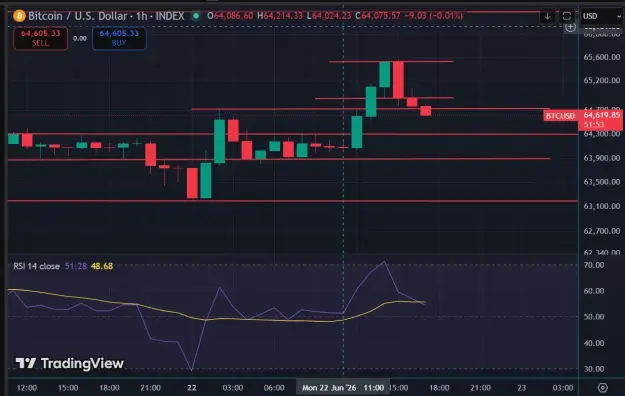The image size is (625, 396).
Task: Click the SELL 64,605.33 button
Action: (41, 38)
